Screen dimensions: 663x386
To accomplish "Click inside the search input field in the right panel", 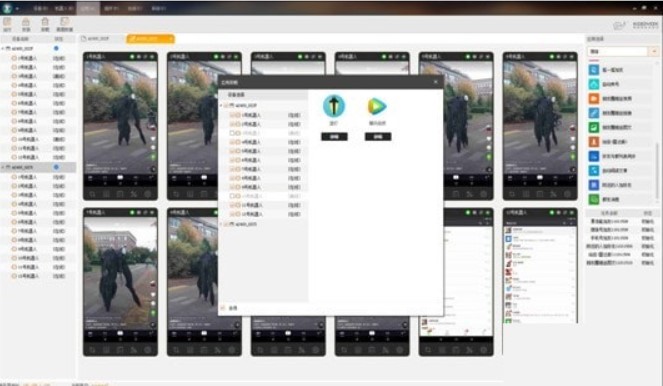I will pyautogui.click(x=618, y=51).
